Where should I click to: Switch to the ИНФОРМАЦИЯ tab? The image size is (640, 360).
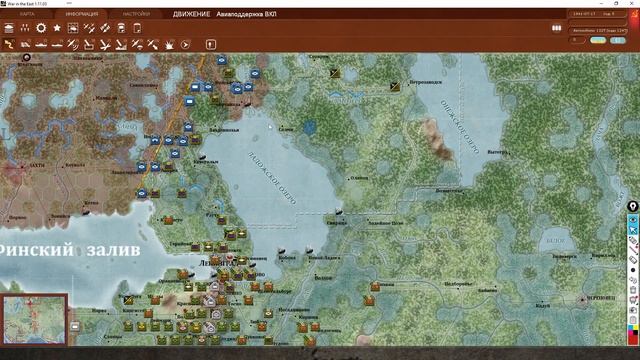[x=82, y=14]
